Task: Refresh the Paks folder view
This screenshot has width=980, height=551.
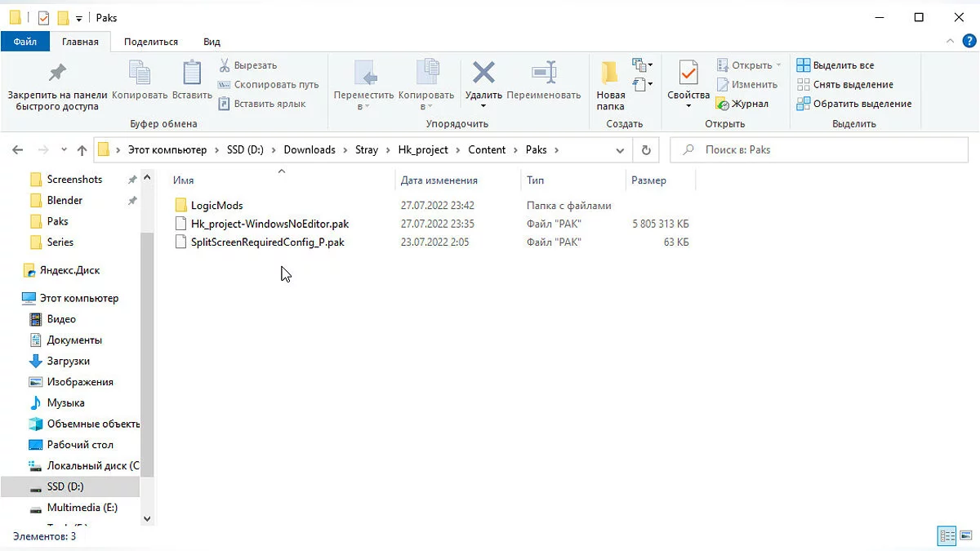Action: [646, 150]
